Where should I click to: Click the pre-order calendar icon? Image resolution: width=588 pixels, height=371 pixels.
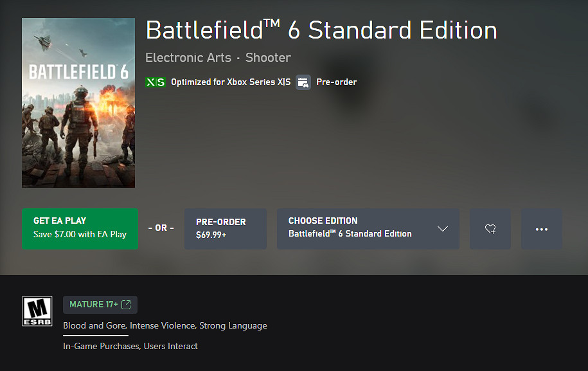pyautogui.click(x=303, y=82)
